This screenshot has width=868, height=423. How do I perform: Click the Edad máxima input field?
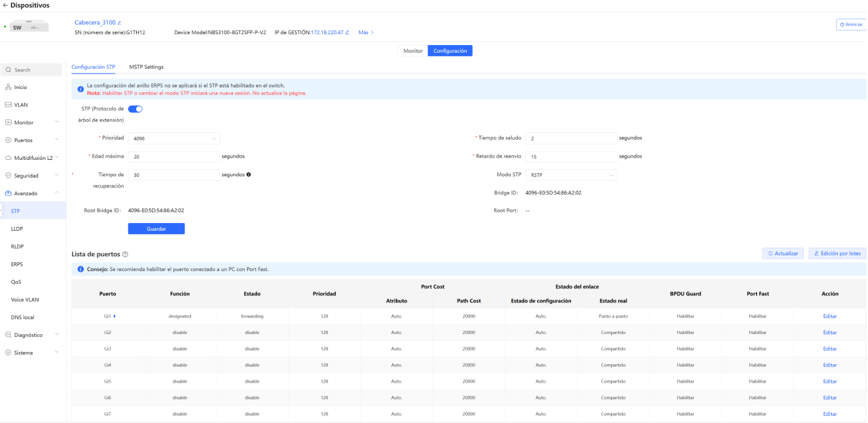coord(174,157)
